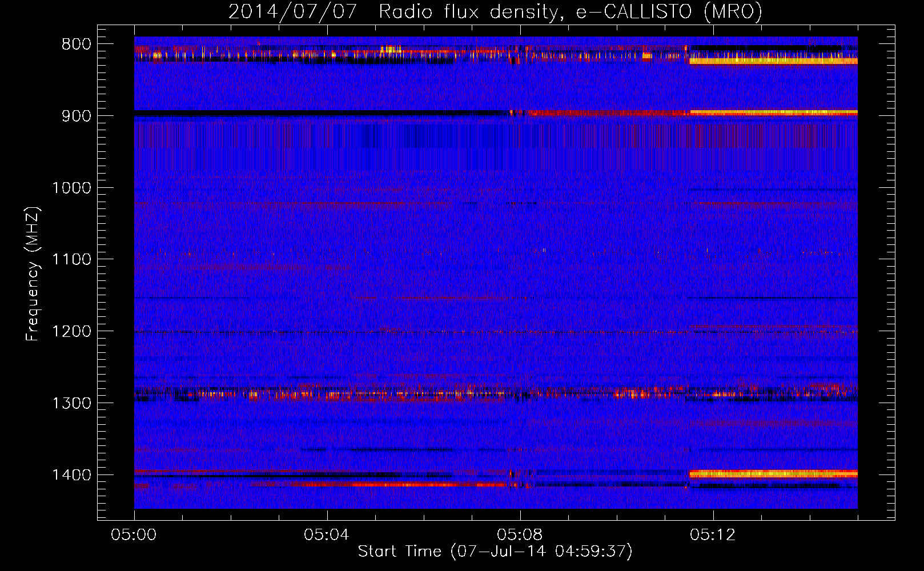Click the 900 frequency tick label
The height and width of the screenshot is (571, 924).
point(76,116)
